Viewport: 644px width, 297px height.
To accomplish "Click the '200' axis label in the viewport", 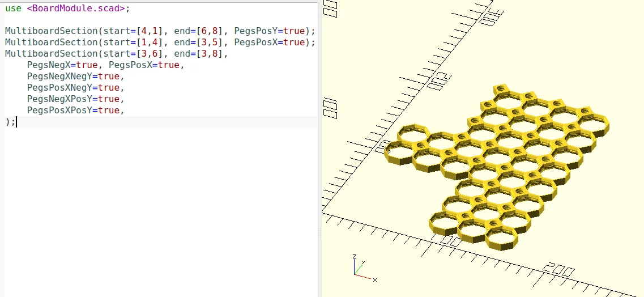I will (558, 270).
